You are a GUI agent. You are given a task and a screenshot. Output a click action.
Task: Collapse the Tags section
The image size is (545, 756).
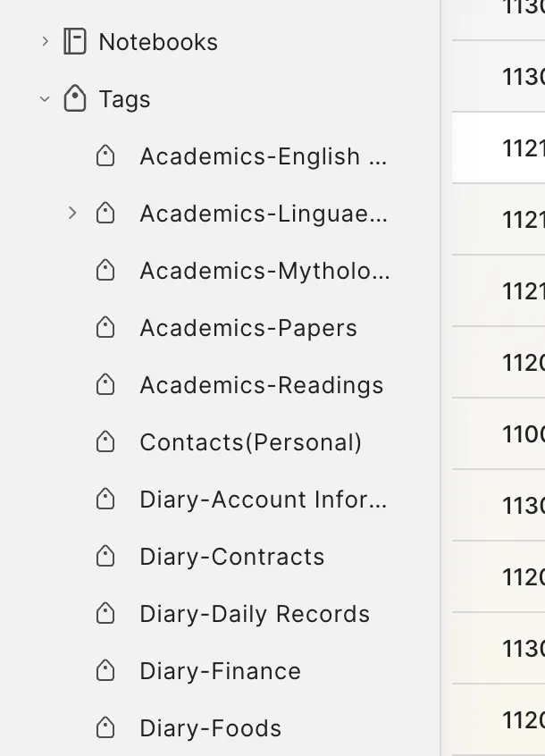tap(45, 99)
